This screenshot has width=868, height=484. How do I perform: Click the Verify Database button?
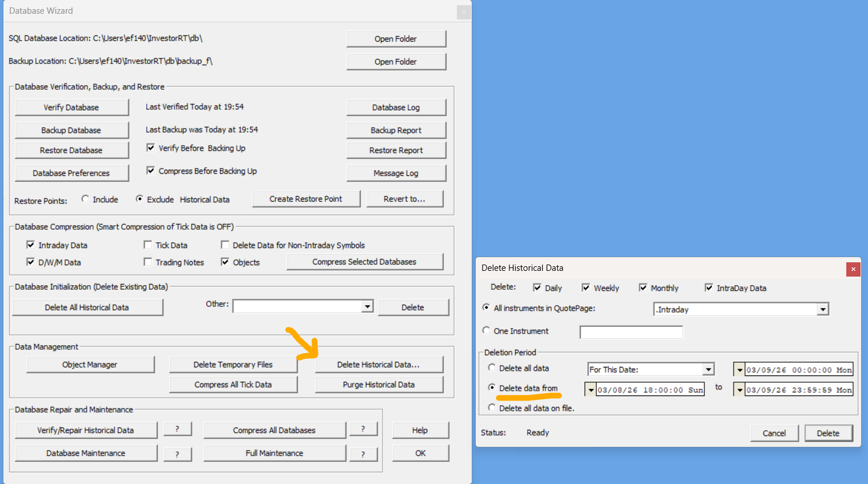tap(71, 107)
